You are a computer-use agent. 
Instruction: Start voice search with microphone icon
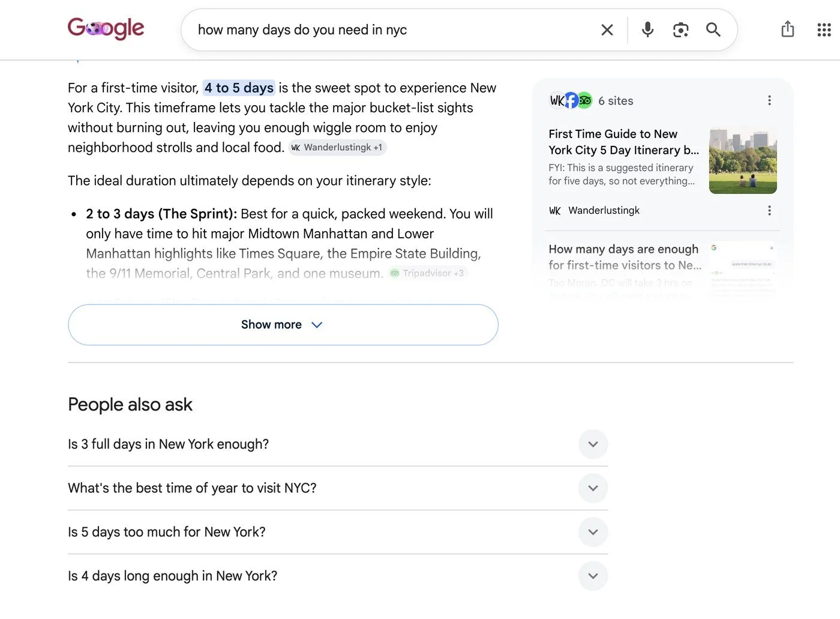[x=647, y=29]
